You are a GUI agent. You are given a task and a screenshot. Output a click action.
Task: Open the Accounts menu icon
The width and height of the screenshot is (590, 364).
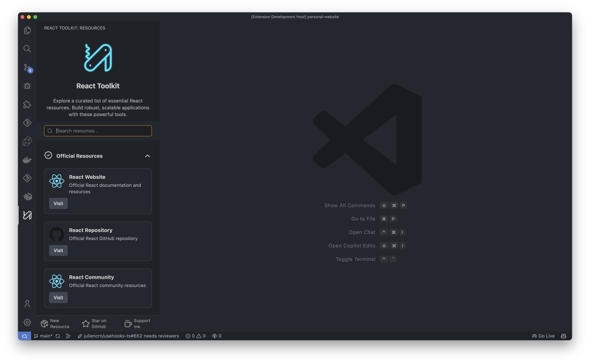pyautogui.click(x=27, y=304)
